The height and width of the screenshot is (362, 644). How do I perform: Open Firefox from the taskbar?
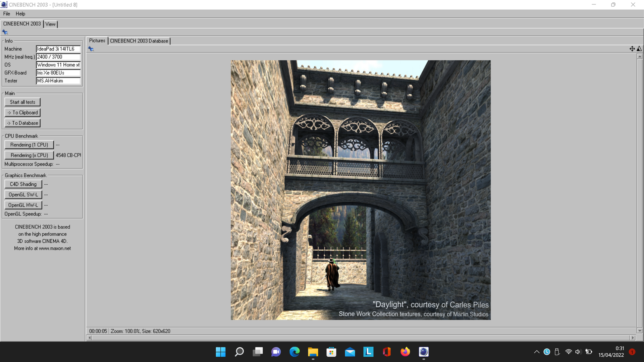(405, 352)
